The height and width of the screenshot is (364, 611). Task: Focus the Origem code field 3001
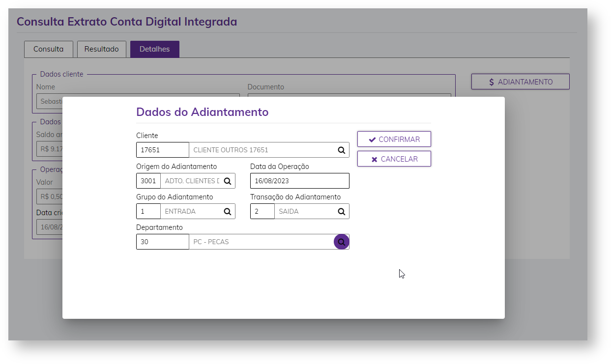(x=148, y=181)
